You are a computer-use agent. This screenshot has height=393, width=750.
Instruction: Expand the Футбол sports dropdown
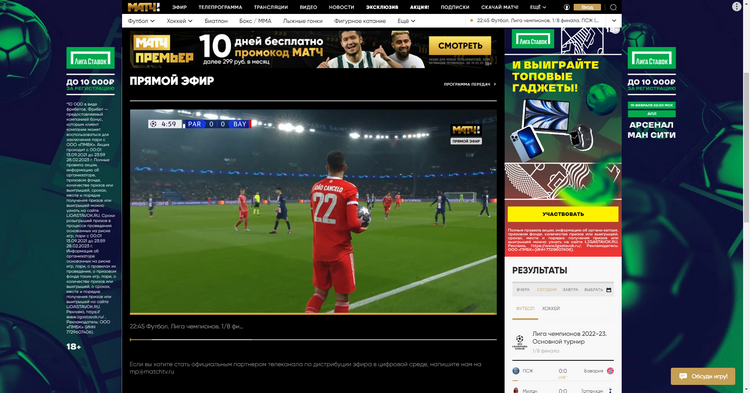(x=141, y=21)
